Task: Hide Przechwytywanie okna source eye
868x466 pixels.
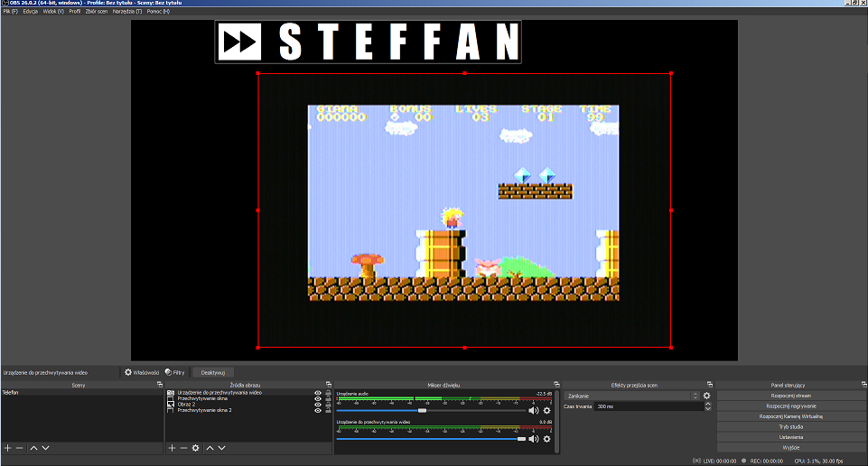Action: pyautogui.click(x=318, y=398)
